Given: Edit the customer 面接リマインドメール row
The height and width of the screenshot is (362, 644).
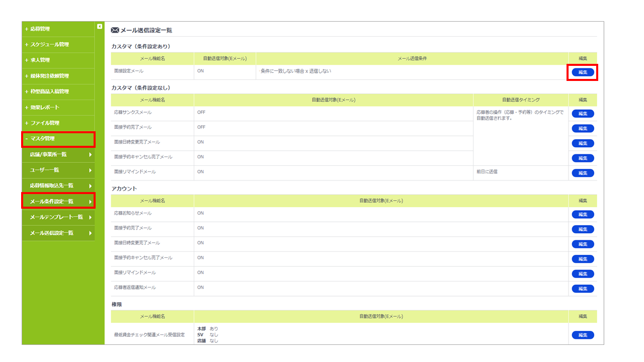Looking at the screenshot, I should (583, 173).
